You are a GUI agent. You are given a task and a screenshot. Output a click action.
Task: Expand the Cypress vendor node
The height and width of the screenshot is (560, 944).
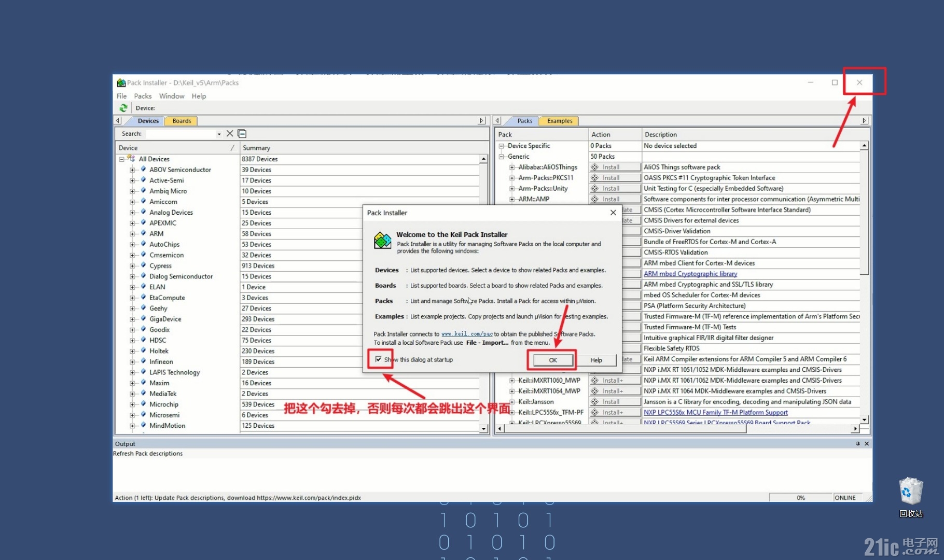tap(132, 266)
